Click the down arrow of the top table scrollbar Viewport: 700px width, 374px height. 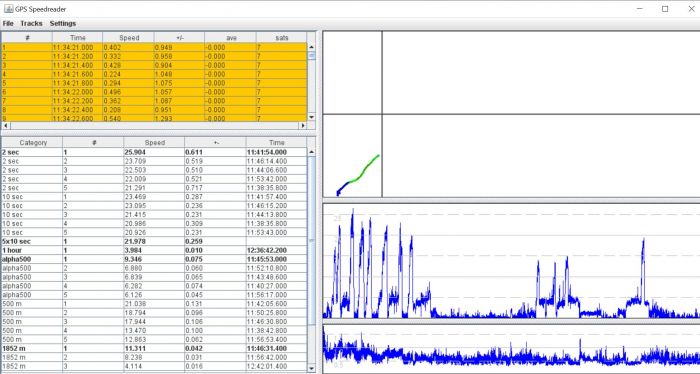point(311,117)
